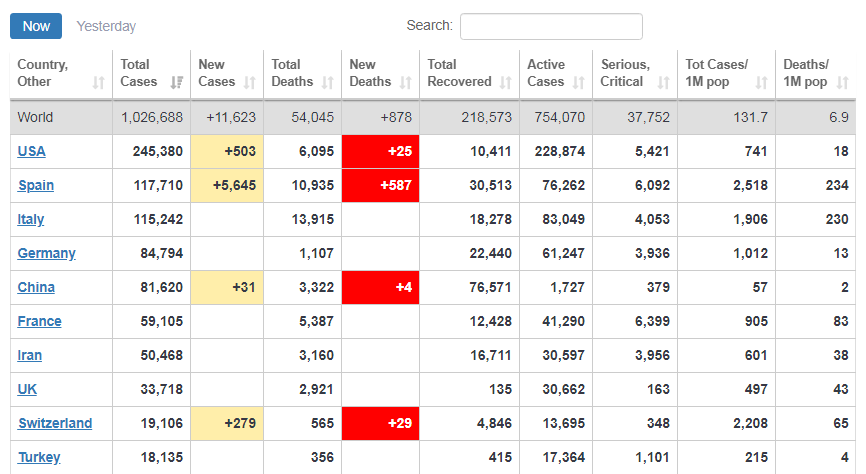Image resolution: width=866 pixels, height=474 pixels.
Task: Click sort arrows in Country, Other column
Action: (x=98, y=83)
